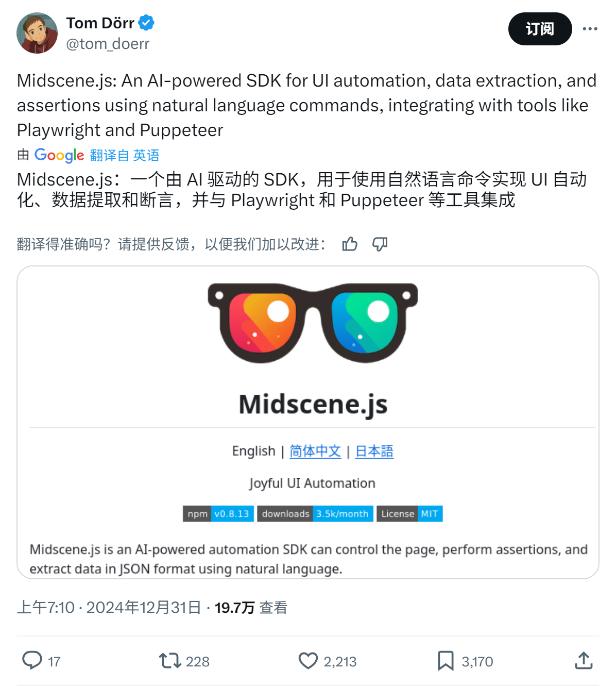616x686 pixels.
Task: Click the License MIT badge
Action: pyautogui.click(x=409, y=514)
